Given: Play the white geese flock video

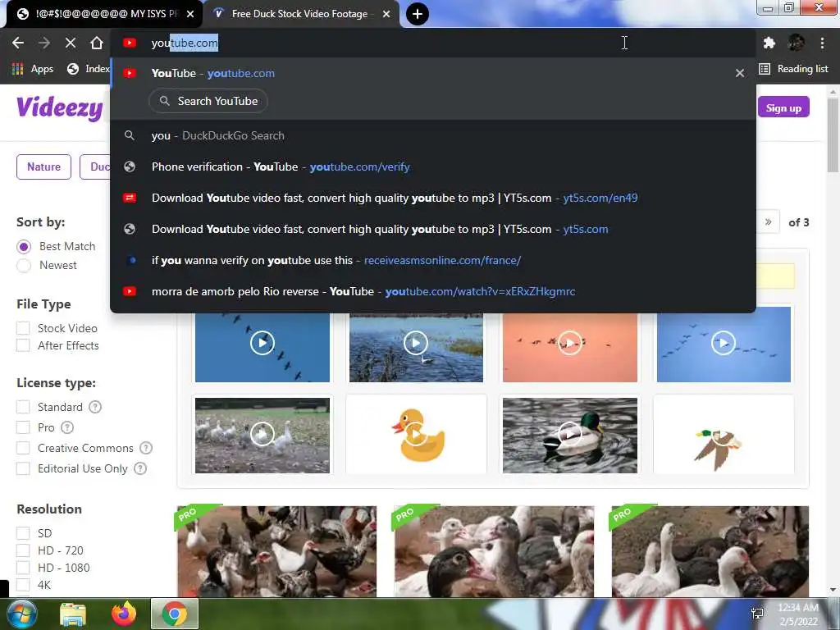Looking at the screenshot, I should click(x=262, y=435).
